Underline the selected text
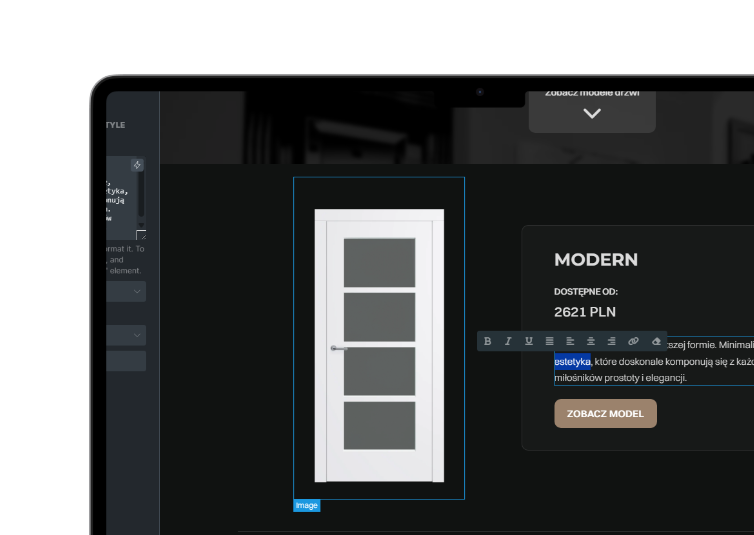This screenshot has height=535, width=754. pyautogui.click(x=529, y=341)
